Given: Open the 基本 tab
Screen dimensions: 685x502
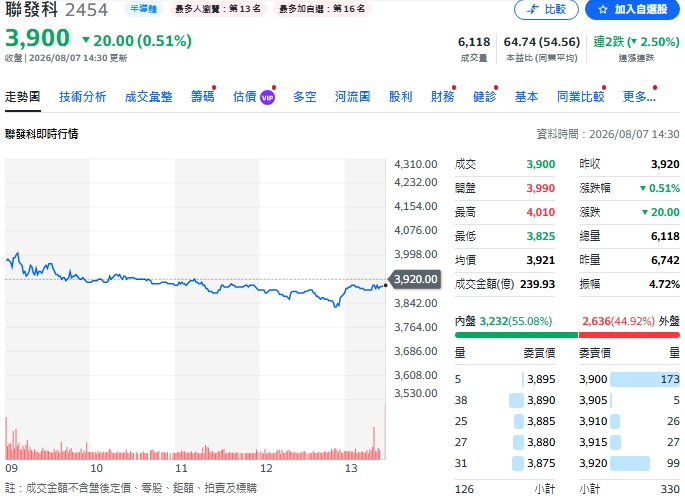Looking at the screenshot, I should click(526, 97).
